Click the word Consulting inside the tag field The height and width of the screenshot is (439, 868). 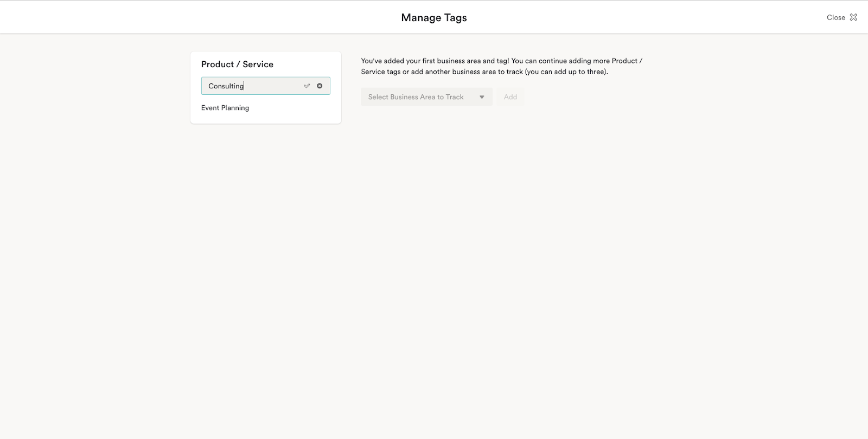coord(226,86)
